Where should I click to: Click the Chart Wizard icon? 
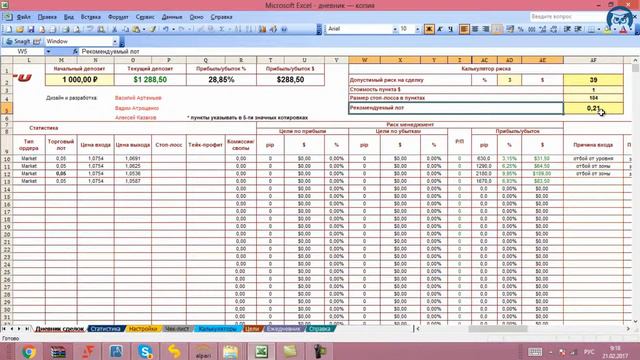pyautogui.click(x=262, y=29)
